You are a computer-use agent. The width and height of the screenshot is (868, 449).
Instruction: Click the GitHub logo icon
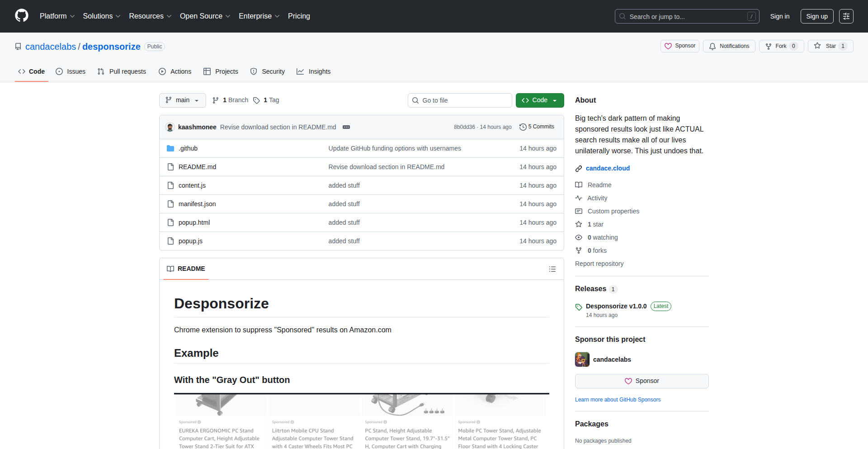(22, 16)
